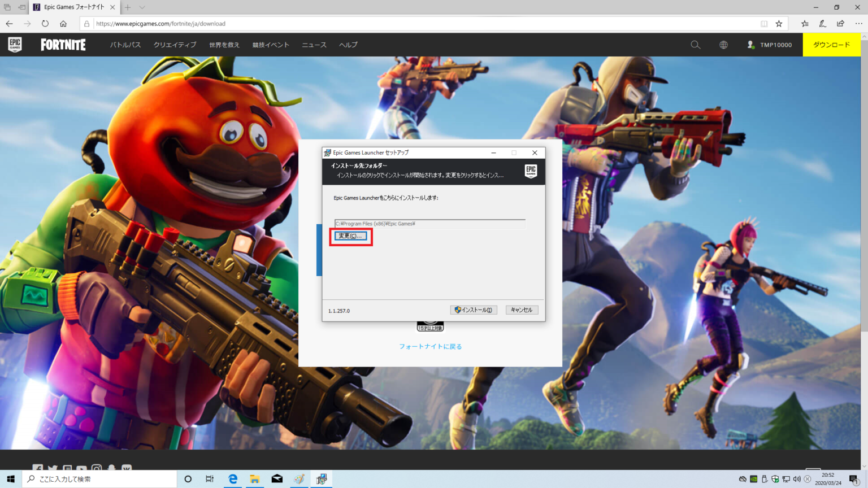868x488 pixels.
Task: Open the バトルパス menu item
Action: pyautogui.click(x=125, y=45)
